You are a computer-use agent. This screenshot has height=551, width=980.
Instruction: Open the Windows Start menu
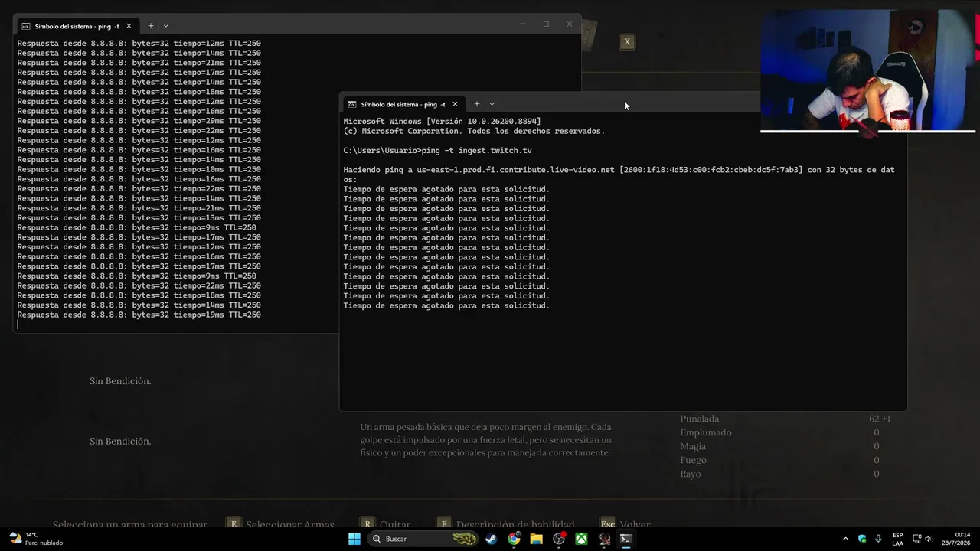(354, 539)
